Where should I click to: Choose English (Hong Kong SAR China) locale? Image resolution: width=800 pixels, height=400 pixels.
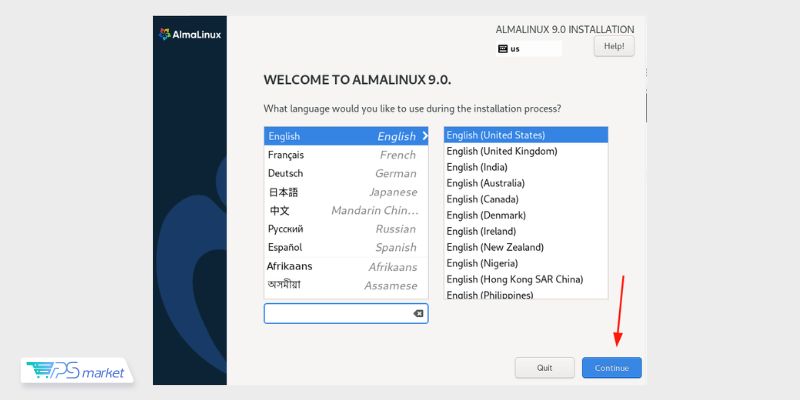coord(526,279)
